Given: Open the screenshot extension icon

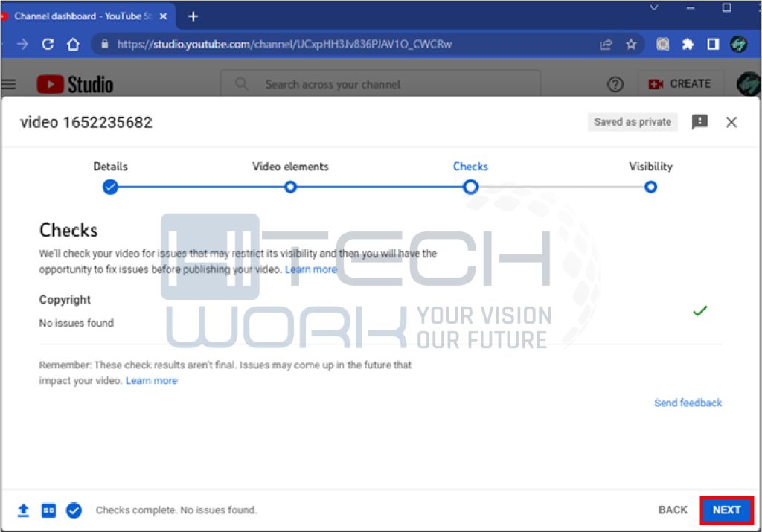Looking at the screenshot, I should tap(662, 45).
